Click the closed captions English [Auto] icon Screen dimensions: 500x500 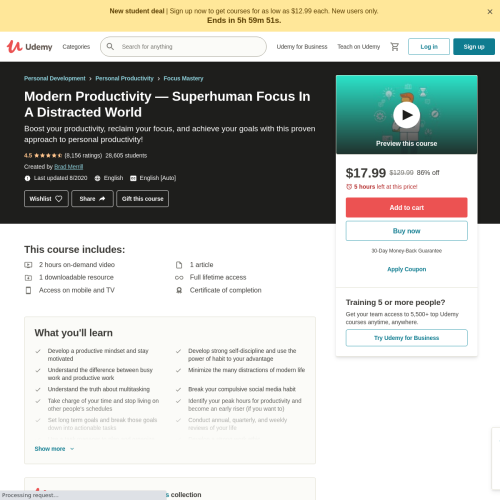(133, 178)
